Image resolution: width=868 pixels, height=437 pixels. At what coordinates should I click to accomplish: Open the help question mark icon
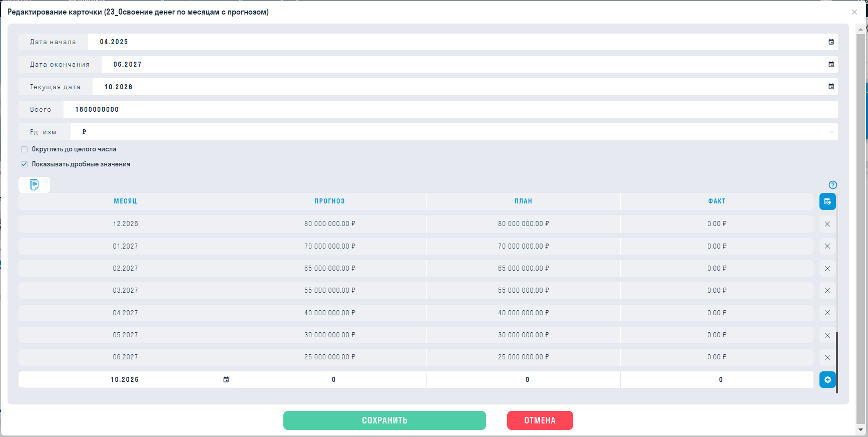(833, 185)
